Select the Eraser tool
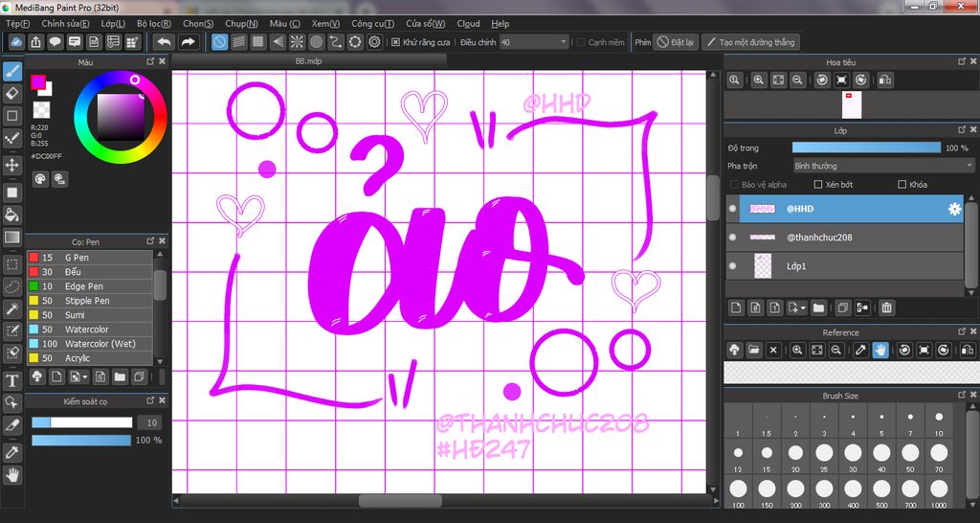Screen dimensions: 980x523 pyautogui.click(x=11, y=93)
